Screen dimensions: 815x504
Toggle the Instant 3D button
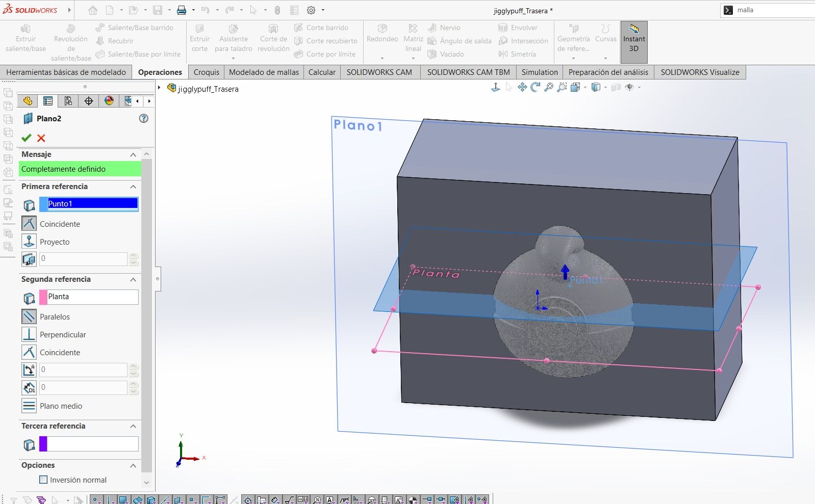(634, 42)
